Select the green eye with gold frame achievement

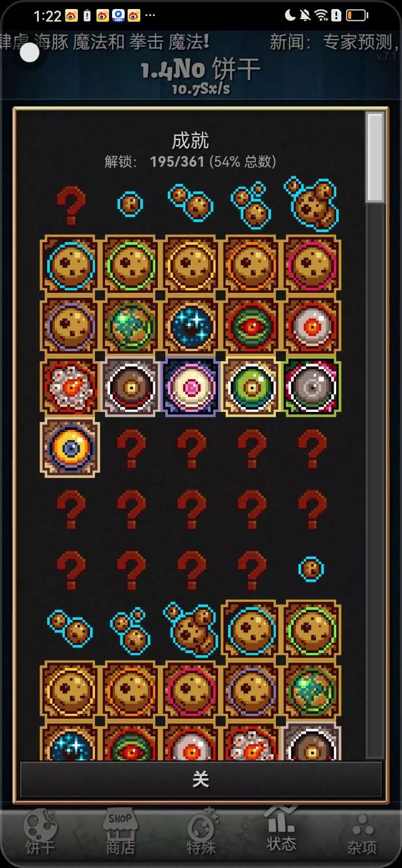point(251,387)
